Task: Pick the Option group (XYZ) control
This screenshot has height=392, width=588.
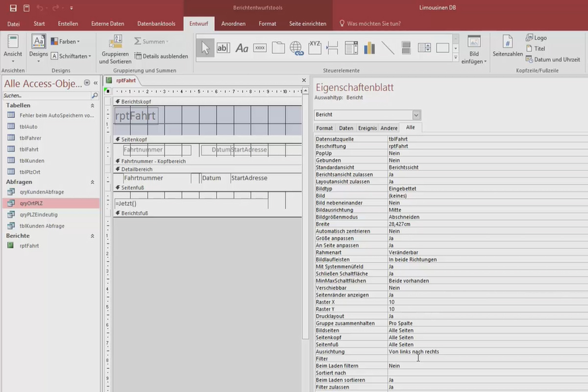Action: tap(315, 48)
